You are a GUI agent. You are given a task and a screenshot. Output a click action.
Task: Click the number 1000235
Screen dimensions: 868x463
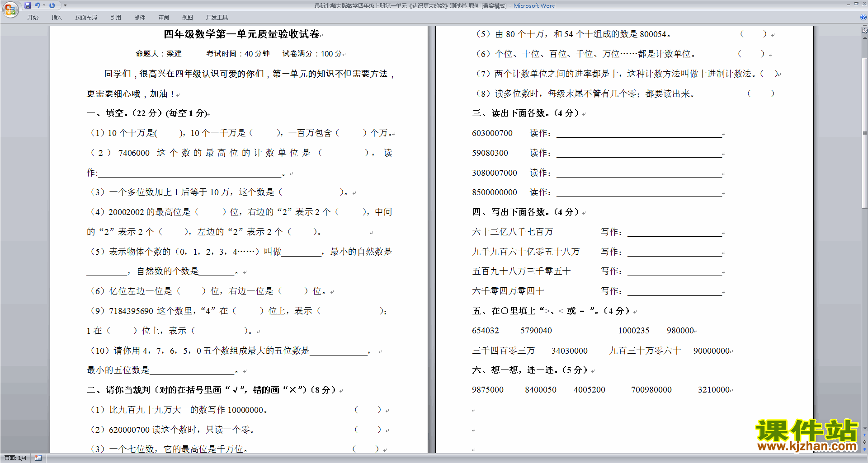[634, 331]
